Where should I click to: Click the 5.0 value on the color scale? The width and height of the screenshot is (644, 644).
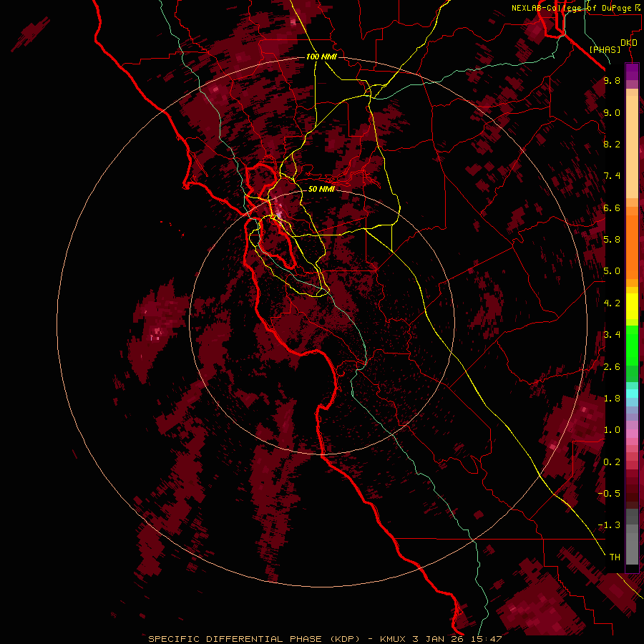(x=612, y=271)
